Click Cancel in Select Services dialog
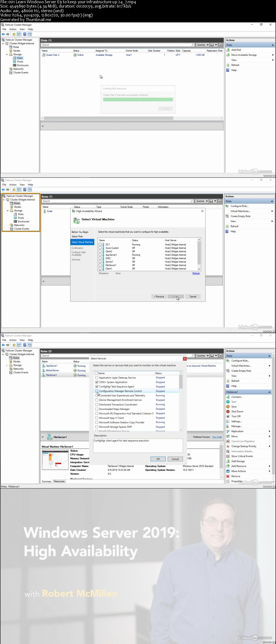 pos(175,459)
